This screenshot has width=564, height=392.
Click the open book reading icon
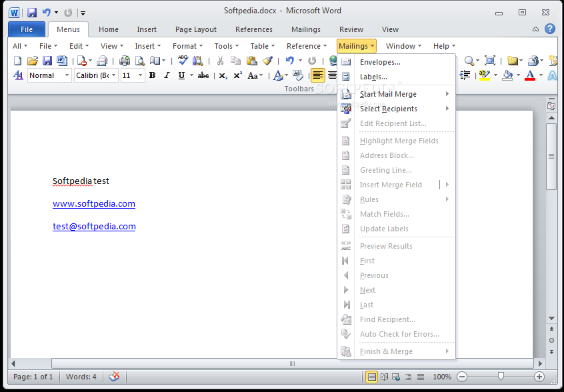155,61
